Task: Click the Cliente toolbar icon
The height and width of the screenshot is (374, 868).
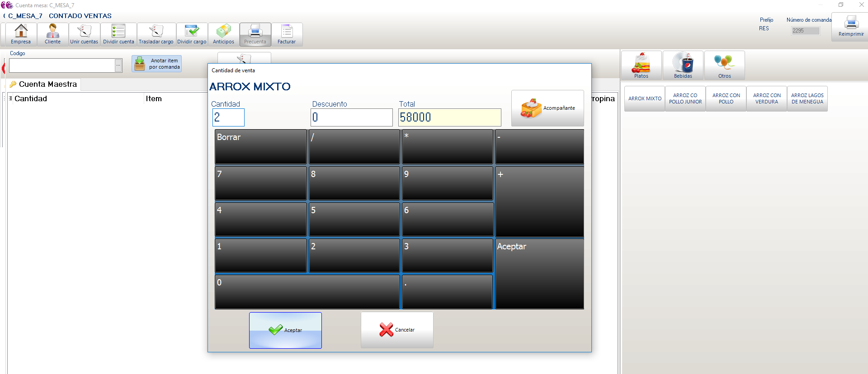Action: point(52,34)
